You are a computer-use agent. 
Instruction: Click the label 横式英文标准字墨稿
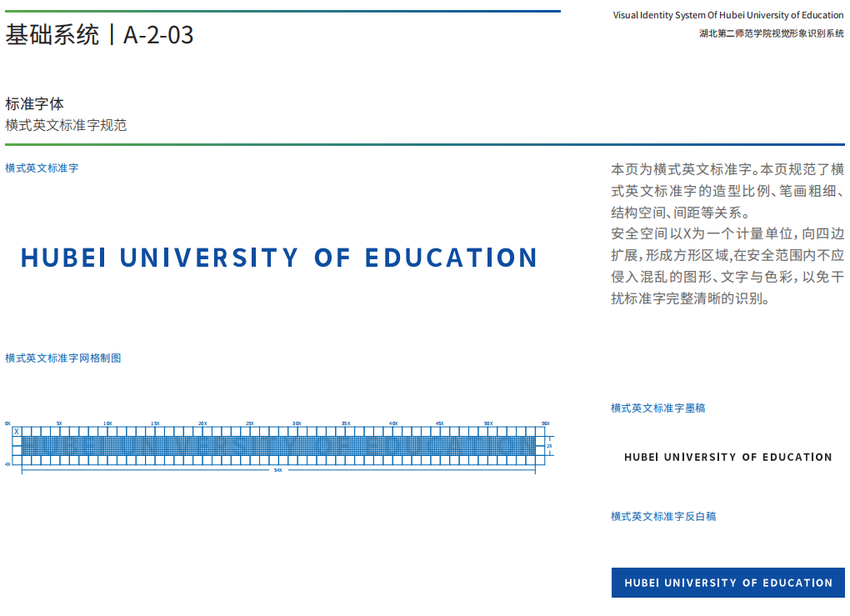(657, 408)
